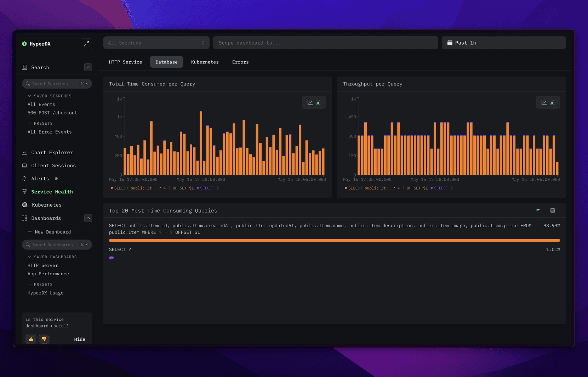Click the thumbs down feedback icon
Image resolution: width=588 pixels, height=377 pixels.
[44, 339]
